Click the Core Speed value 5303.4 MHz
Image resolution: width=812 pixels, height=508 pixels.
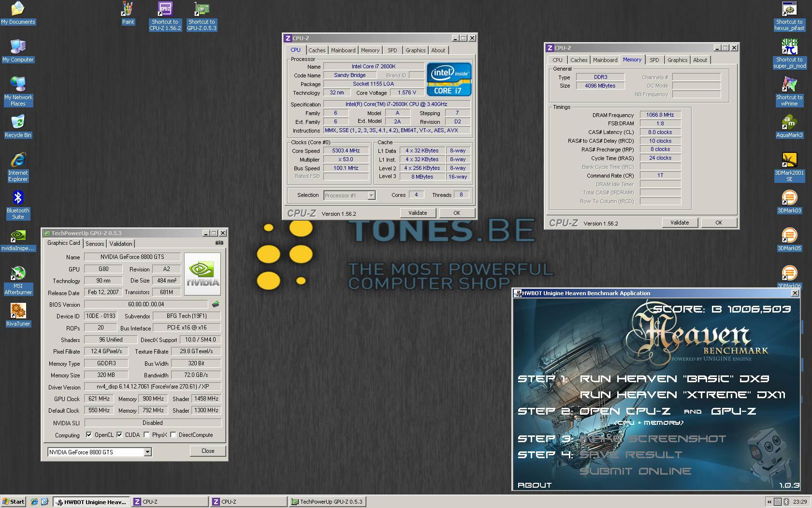click(346, 151)
